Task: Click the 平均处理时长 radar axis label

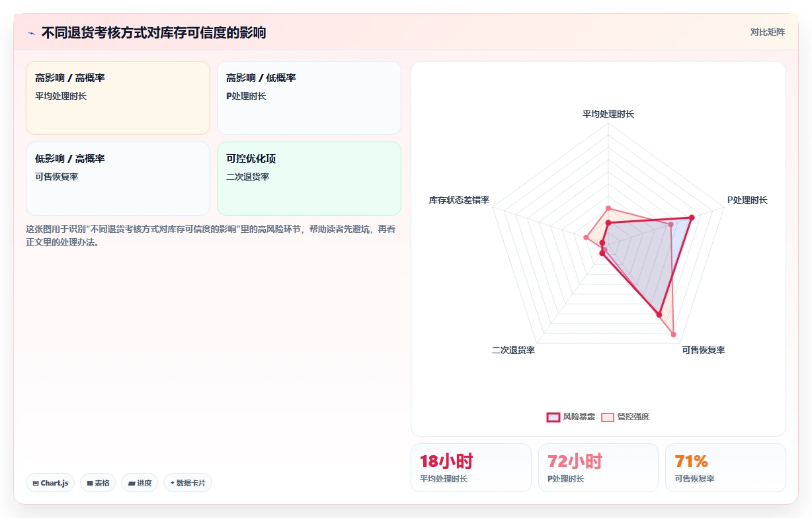Action: coord(608,114)
